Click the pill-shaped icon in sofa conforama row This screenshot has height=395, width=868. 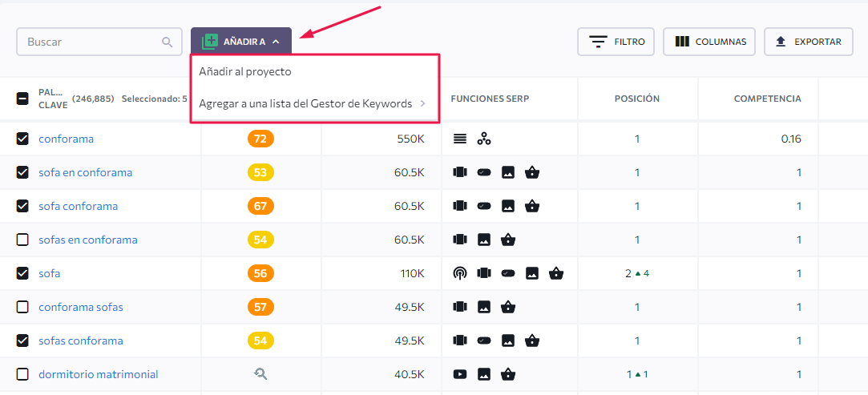click(484, 206)
